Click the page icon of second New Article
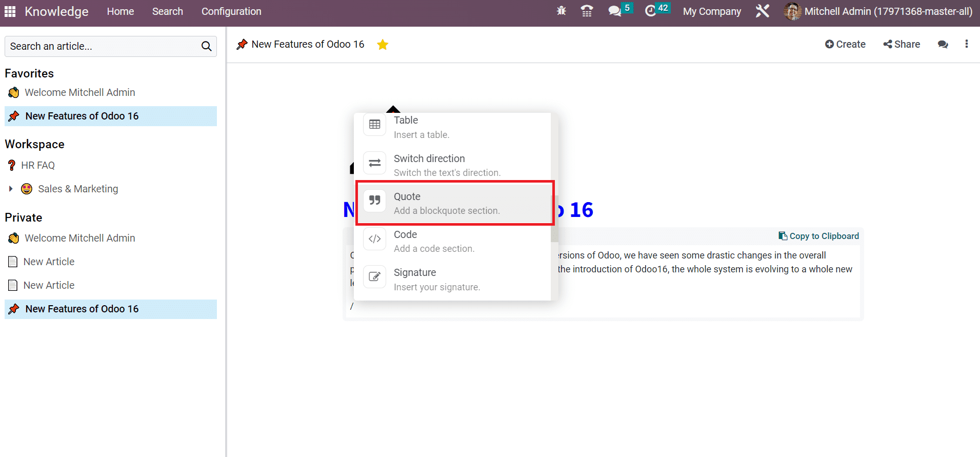Screen dimensions: 980x457 13,285
